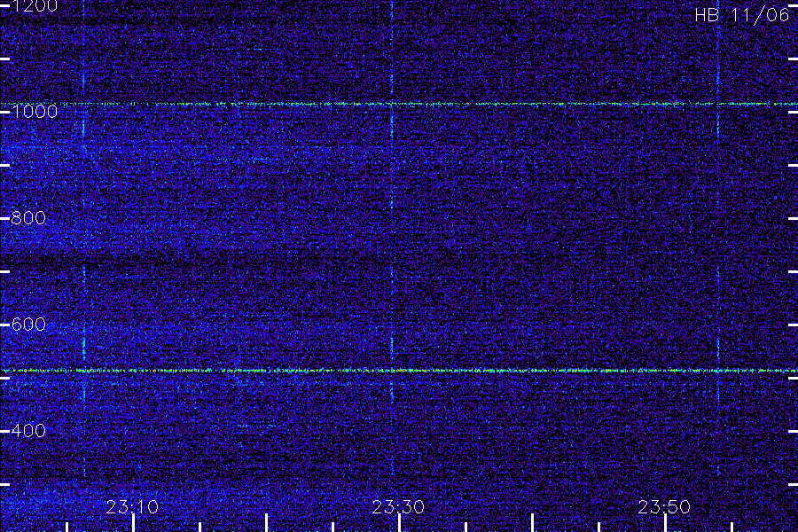The height and width of the screenshot is (532, 798).
Task: Click the 23:50 time axis label
Action: [x=664, y=506]
